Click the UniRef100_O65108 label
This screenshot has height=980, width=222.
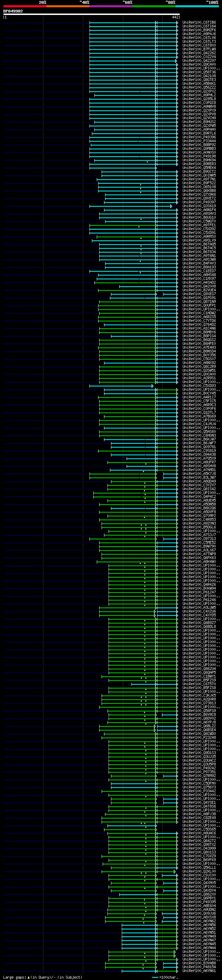point(199,187)
